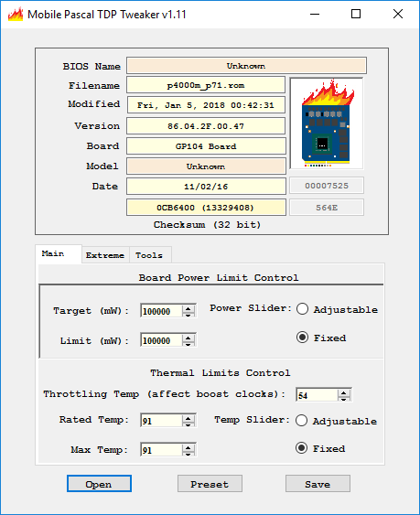Minimize the TDP Tweaker window
The width and height of the screenshot is (420, 515).
coord(315,14)
